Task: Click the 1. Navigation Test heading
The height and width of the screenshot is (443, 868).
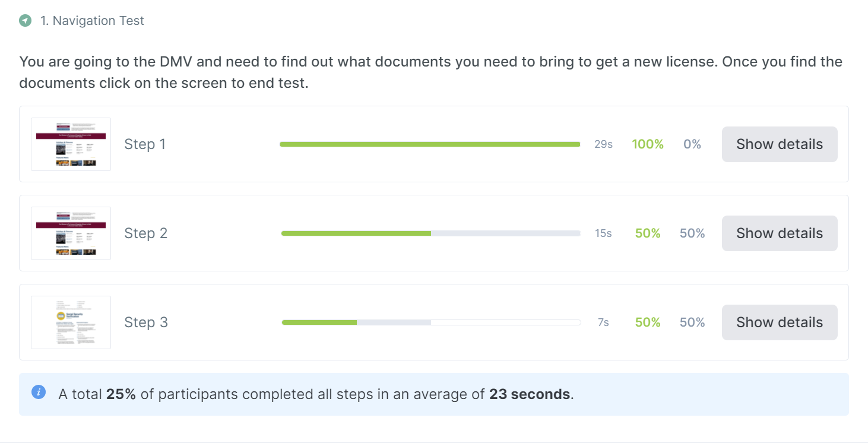Action: pos(92,21)
